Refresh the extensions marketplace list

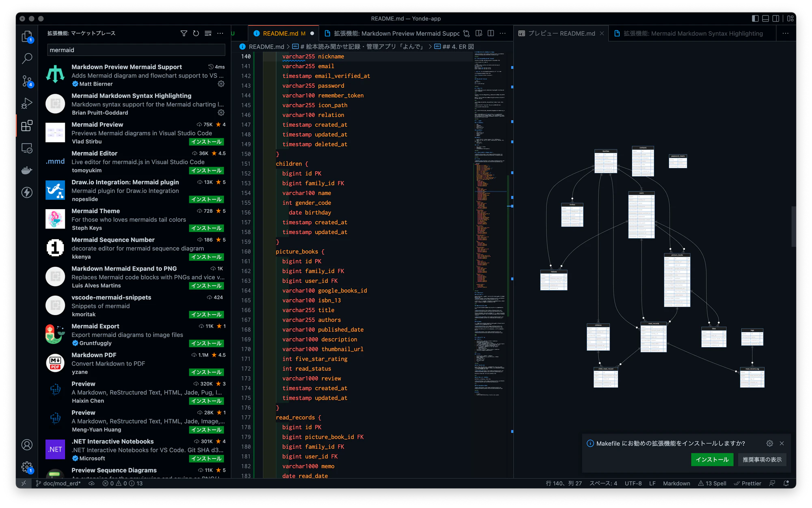pyautogui.click(x=196, y=33)
